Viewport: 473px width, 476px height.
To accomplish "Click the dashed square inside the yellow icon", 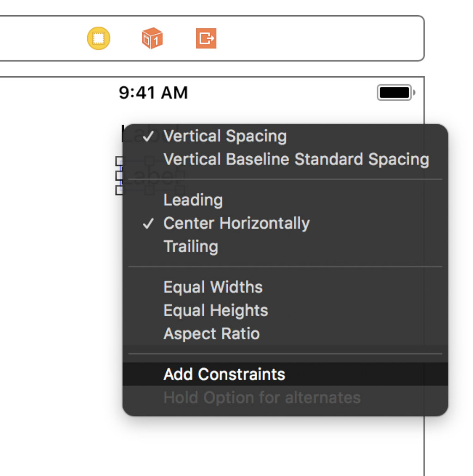I will tap(98, 38).
